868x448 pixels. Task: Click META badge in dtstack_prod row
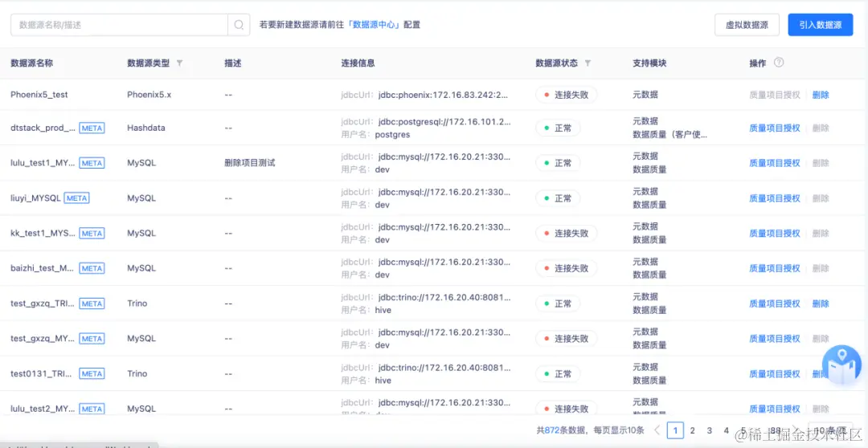[x=92, y=128]
